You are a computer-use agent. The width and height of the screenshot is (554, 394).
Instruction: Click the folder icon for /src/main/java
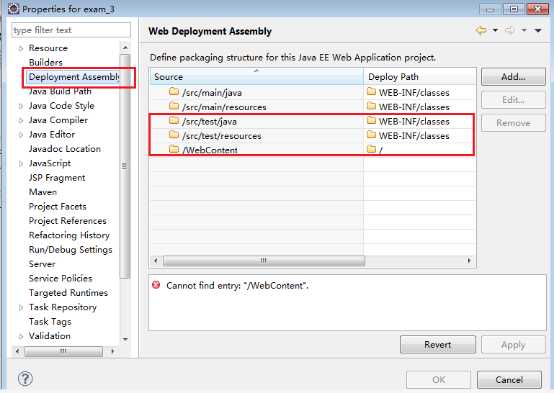pyautogui.click(x=173, y=92)
